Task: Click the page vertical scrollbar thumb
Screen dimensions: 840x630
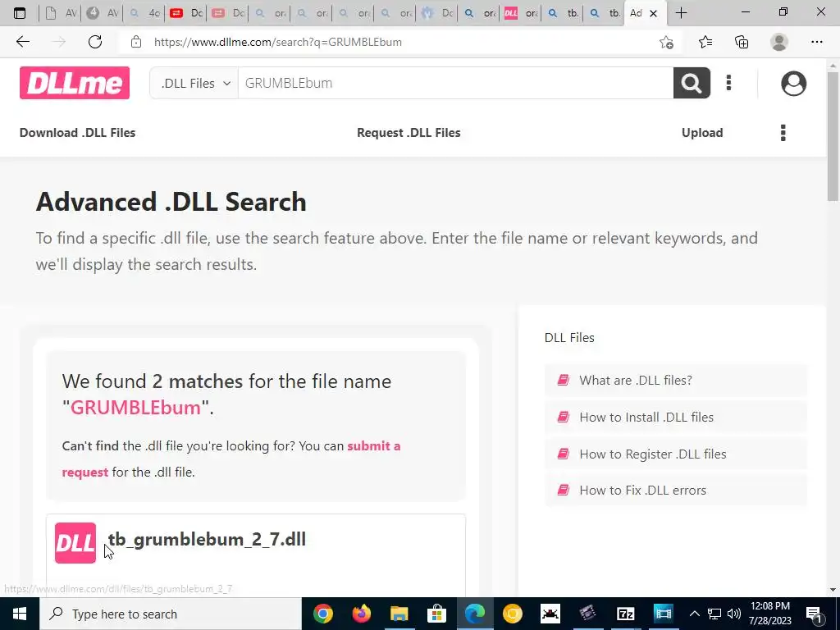Action: [833, 136]
